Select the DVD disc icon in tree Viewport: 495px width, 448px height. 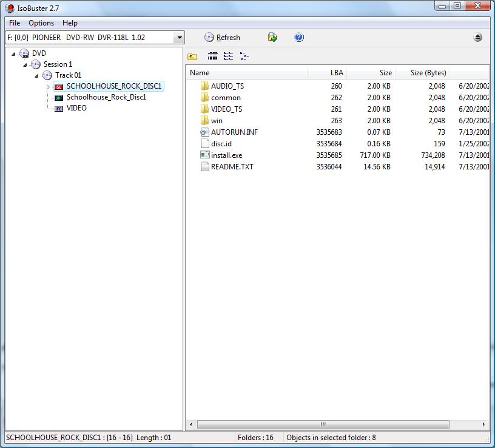pyautogui.click(x=24, y=53)
